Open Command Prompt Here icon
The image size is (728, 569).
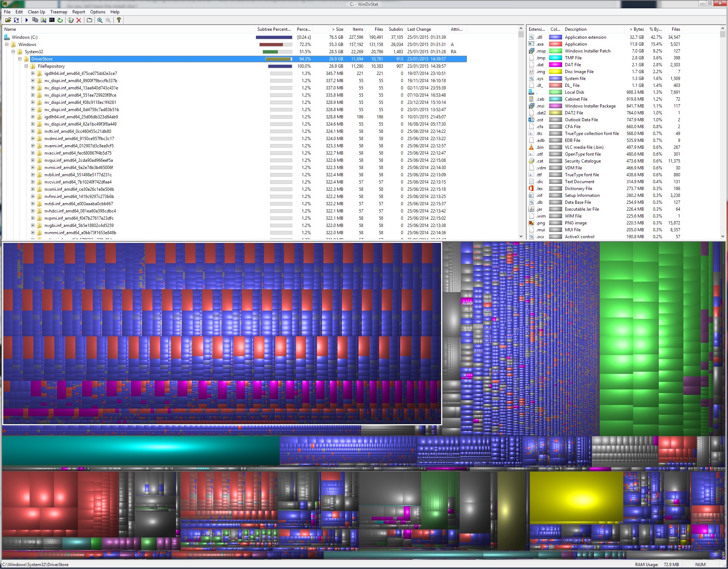coord(52,20)
